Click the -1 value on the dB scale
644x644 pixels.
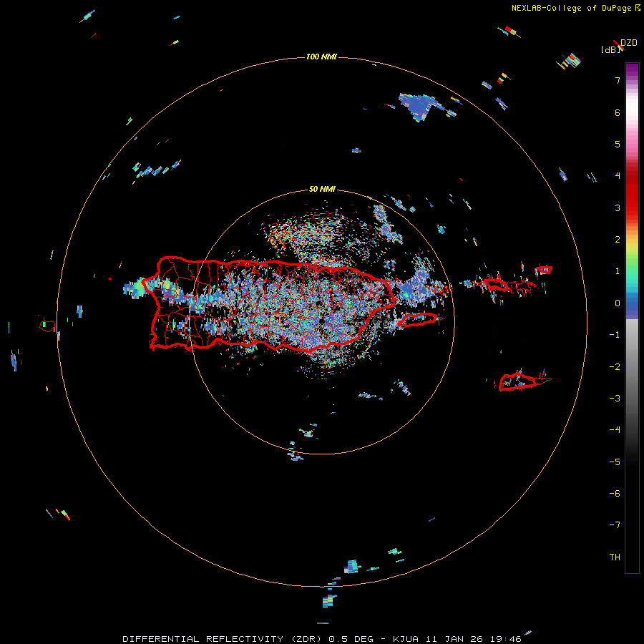click(x=615, y=335)
